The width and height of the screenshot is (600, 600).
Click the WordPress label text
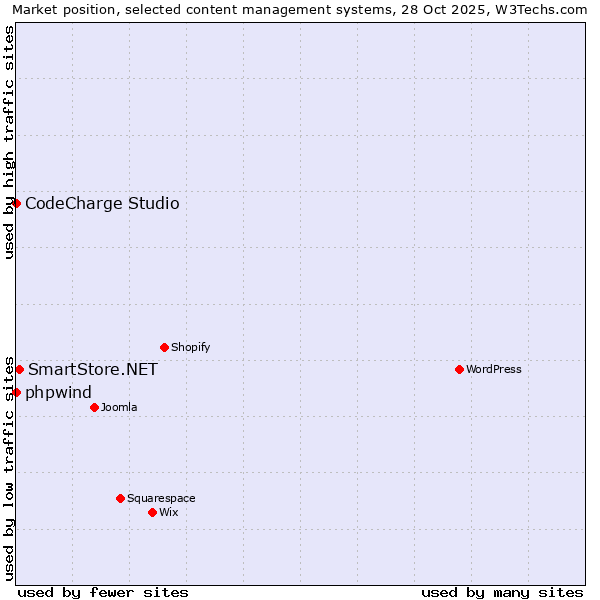click(x=493, y=370)
